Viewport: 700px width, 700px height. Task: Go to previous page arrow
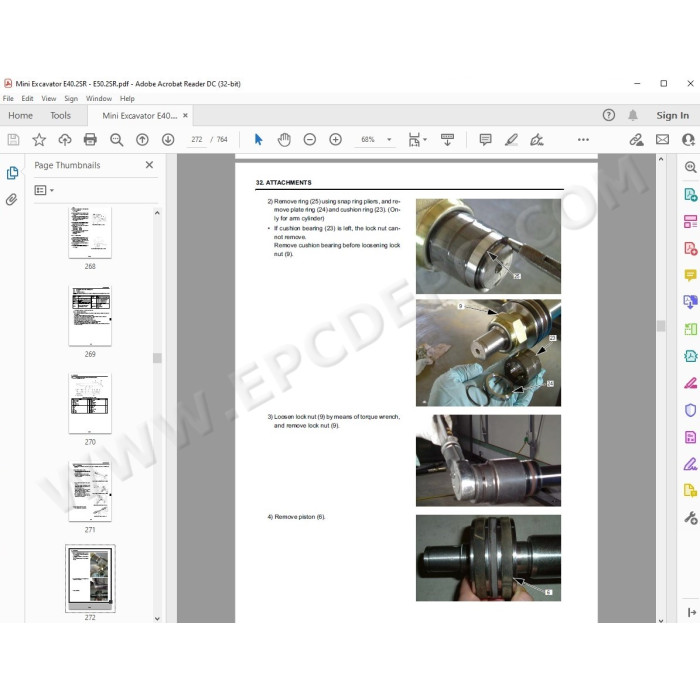tap(142, 140)
